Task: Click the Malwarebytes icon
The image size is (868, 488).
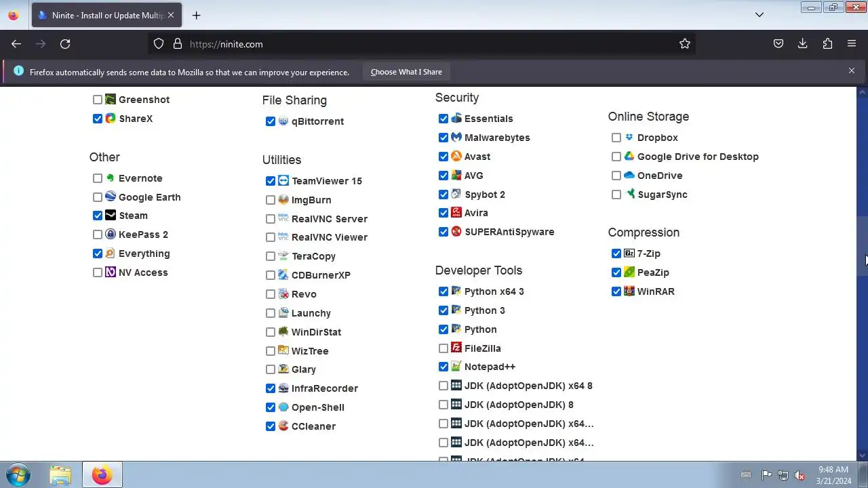Action: [456, 138]
